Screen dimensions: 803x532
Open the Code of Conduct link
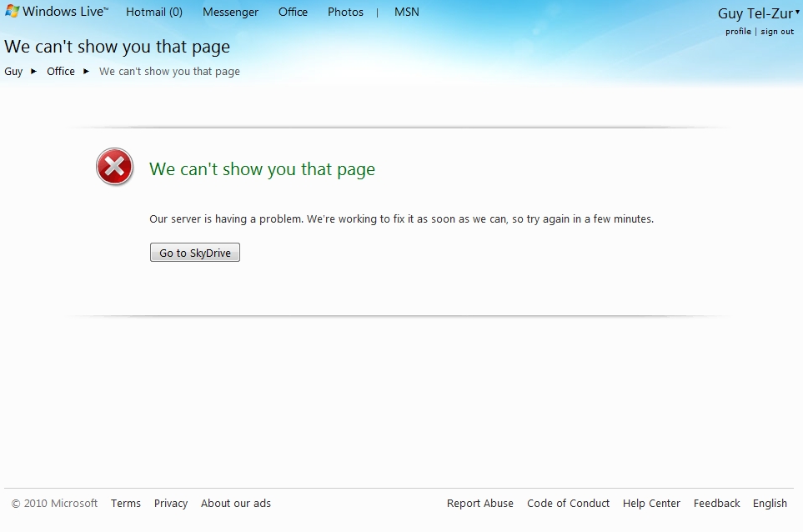pyautogui.click(x=568, y=504)
